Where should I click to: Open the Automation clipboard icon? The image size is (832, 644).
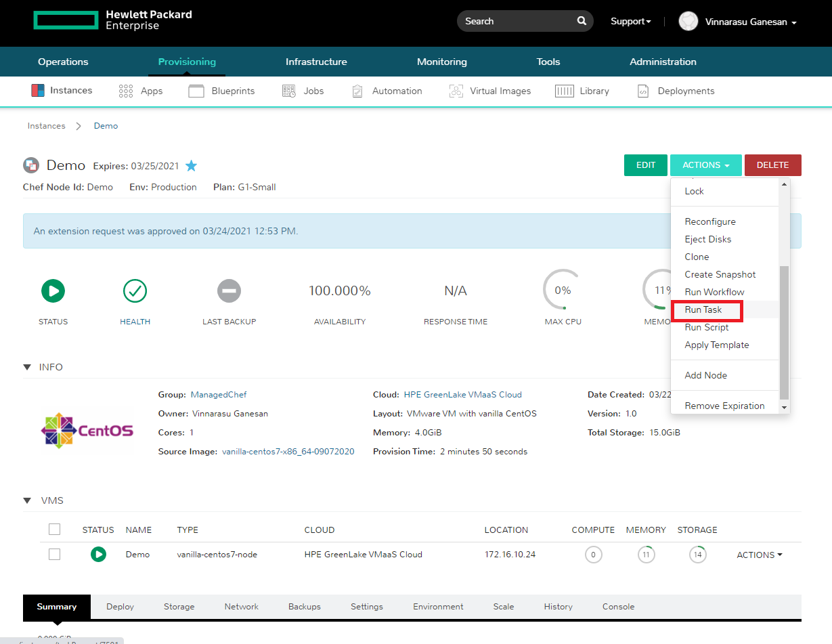point(357,91)
